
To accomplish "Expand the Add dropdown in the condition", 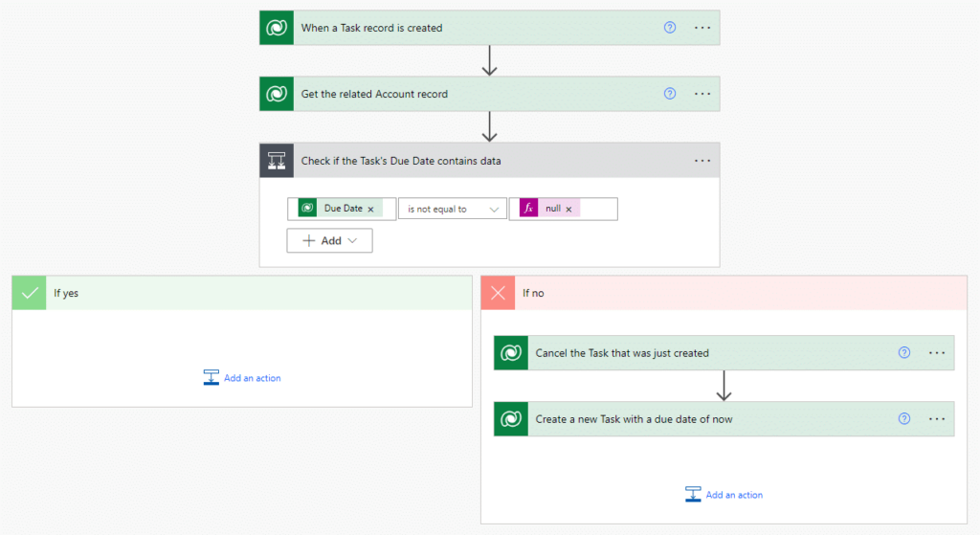I will coord(329,241).
